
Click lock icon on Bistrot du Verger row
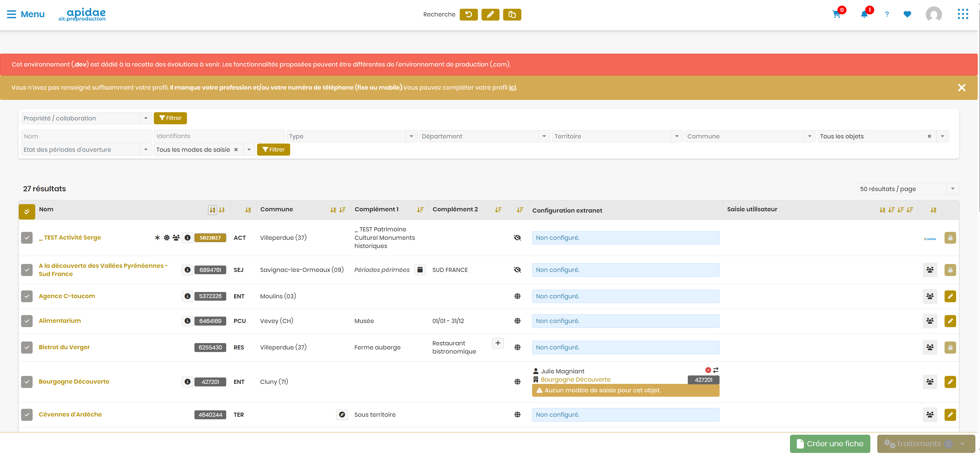pos(950,347)
